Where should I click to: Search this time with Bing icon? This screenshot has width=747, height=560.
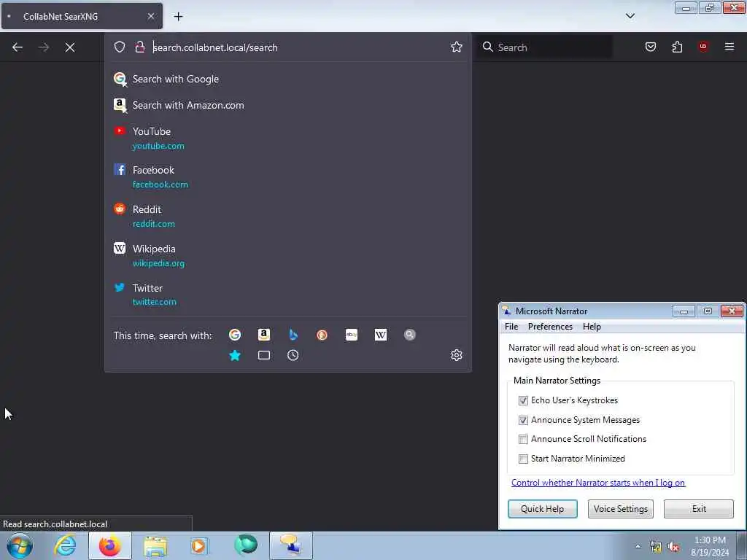pos(293,335)
